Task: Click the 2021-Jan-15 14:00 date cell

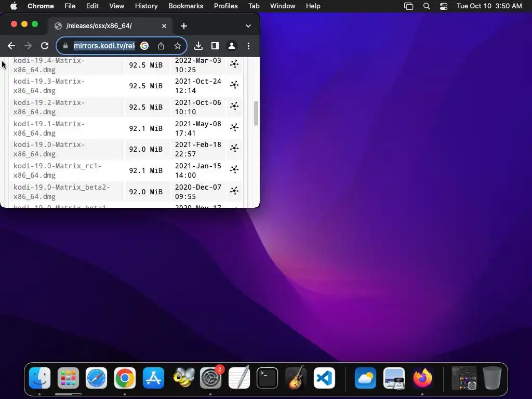Action: point(198,170)
